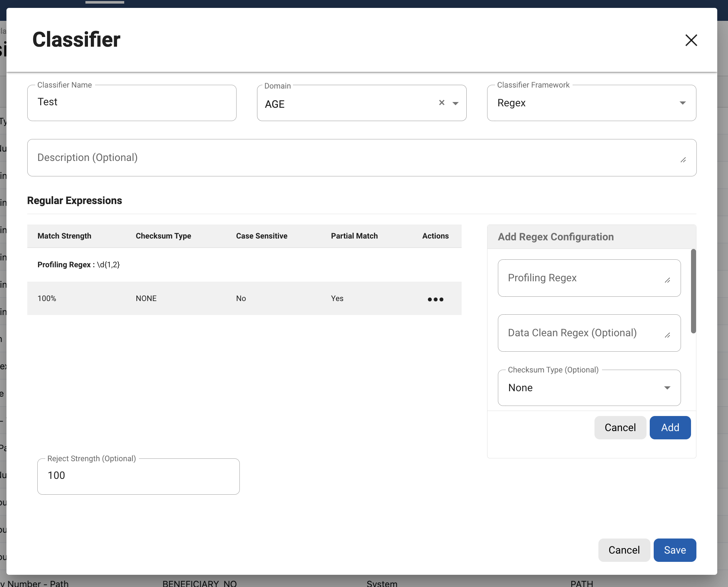The image size is (728, 587).
Task: Close the Classifier dialog with X
Action: click(691, 40)
